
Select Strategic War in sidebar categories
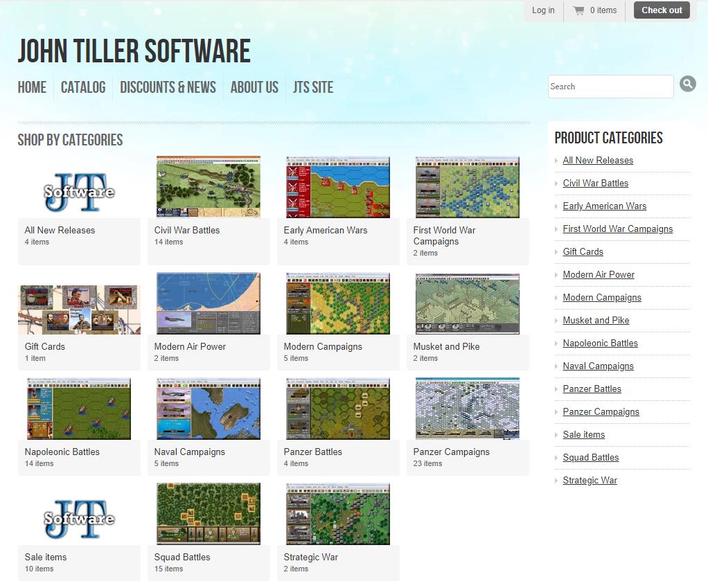point(590,480)
